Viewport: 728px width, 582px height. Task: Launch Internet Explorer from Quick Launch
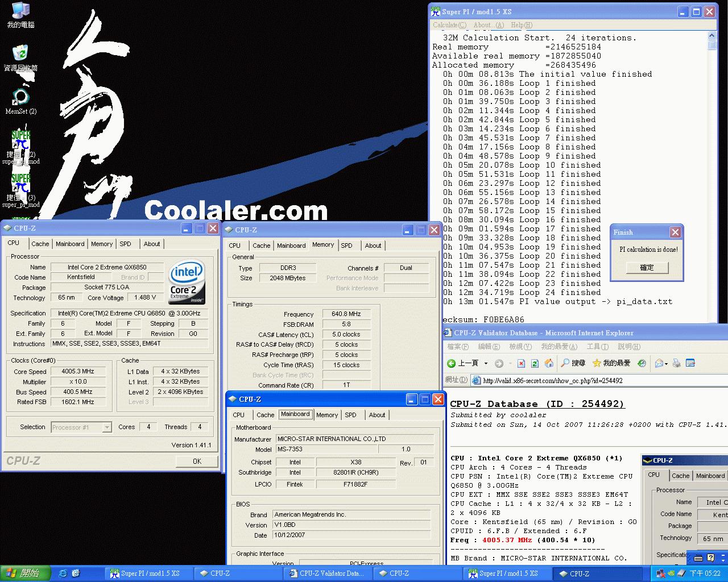pyautogui.click(x=63, y=573)
